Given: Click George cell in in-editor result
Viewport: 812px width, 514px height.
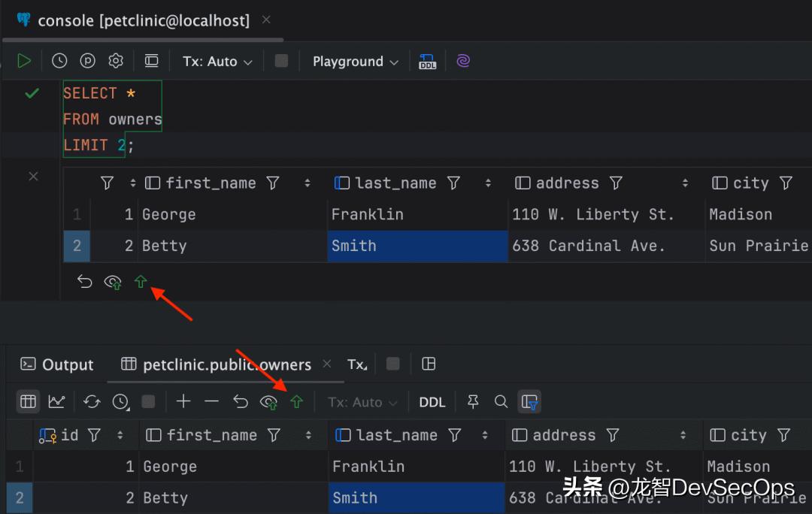Looking at the screenshot, I should 232,214.
